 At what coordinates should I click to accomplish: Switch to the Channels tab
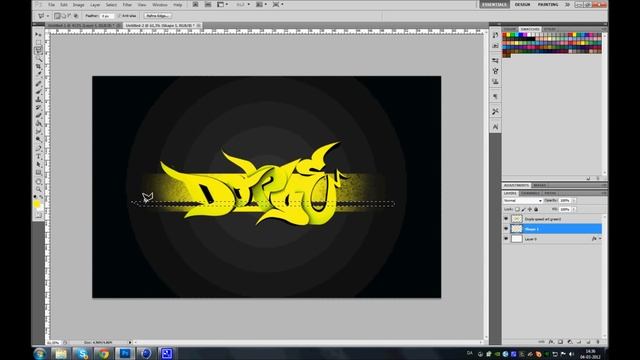click(x=531, y=193)
